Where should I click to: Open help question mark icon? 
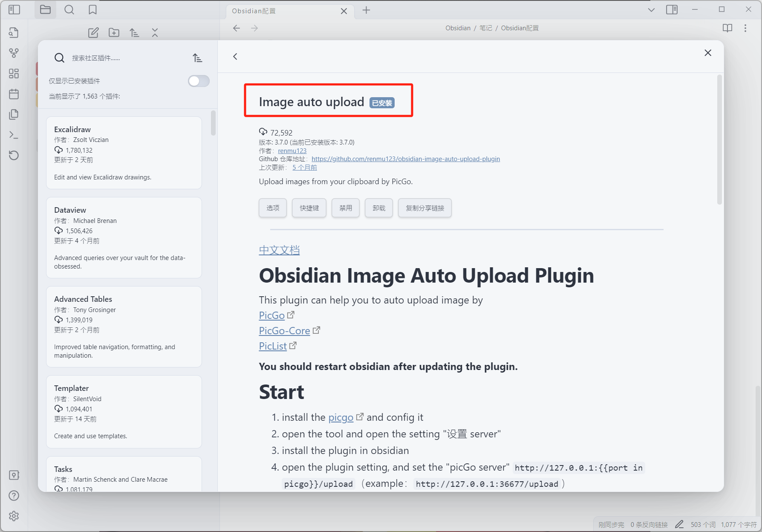point(14,495)
